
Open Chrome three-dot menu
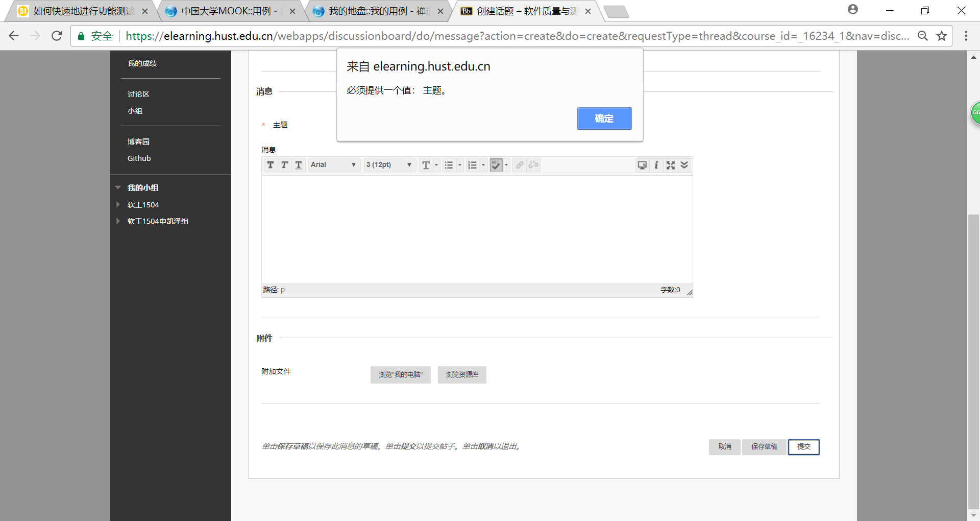(x=966, y=36)
